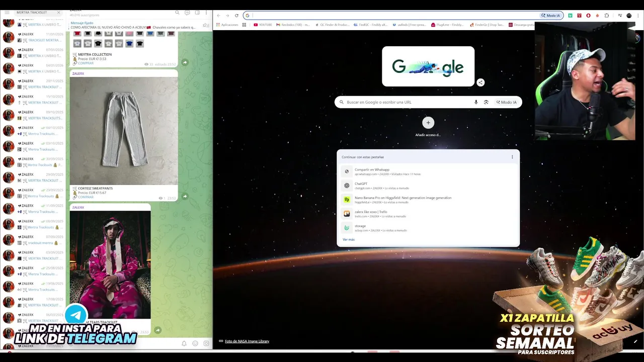Open the FindQC bookmark
The width and height of the screenshot is (644, 362).
(x=370, y=25)
